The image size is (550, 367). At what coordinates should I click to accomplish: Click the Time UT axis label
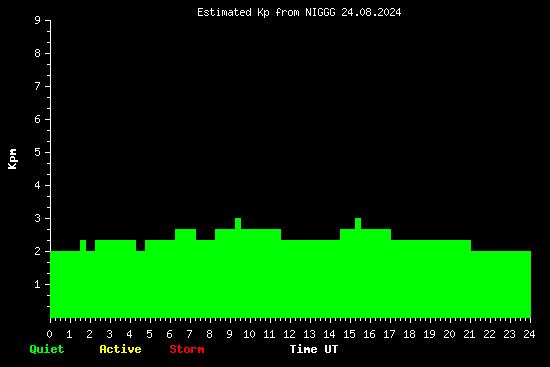pos(314,349)
